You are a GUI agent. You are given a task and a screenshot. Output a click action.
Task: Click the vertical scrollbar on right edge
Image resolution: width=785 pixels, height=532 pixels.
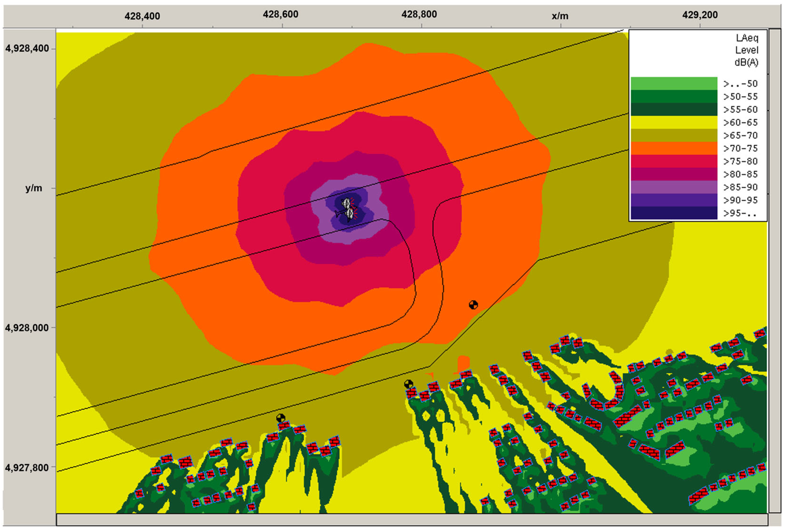775,270
